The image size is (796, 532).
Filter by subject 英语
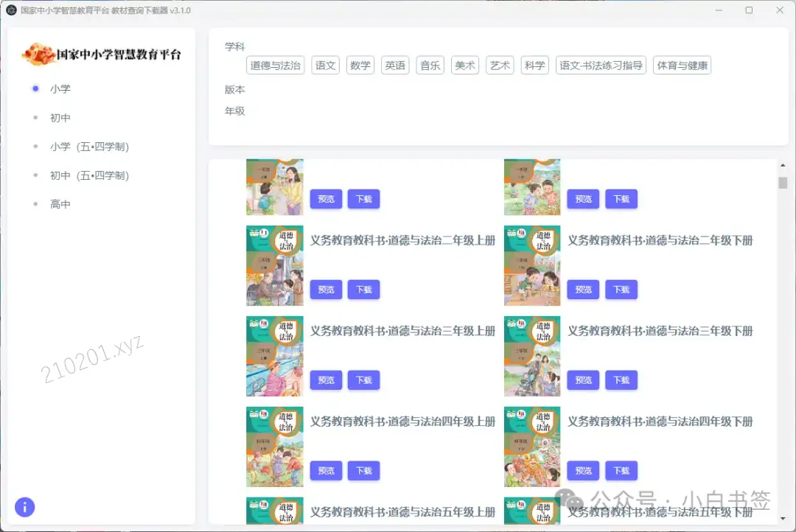[x=395, y=65]
